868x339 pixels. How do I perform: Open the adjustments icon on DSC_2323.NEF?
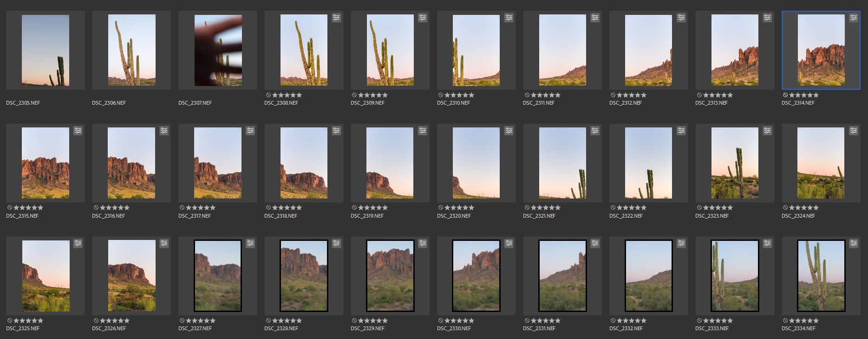767,131
